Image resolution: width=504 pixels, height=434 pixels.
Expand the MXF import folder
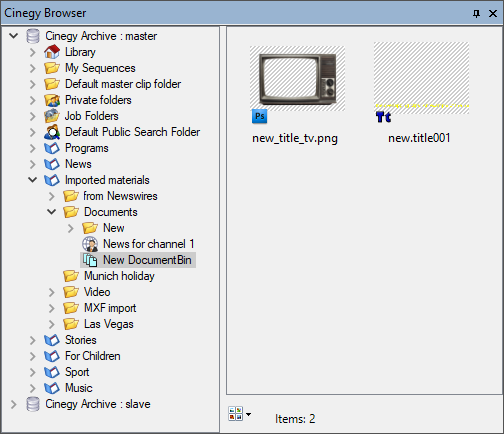click(x=52, y=308)
